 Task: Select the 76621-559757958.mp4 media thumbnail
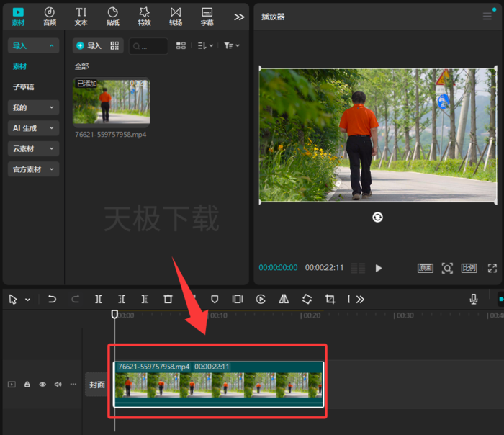tap(111, 101)
